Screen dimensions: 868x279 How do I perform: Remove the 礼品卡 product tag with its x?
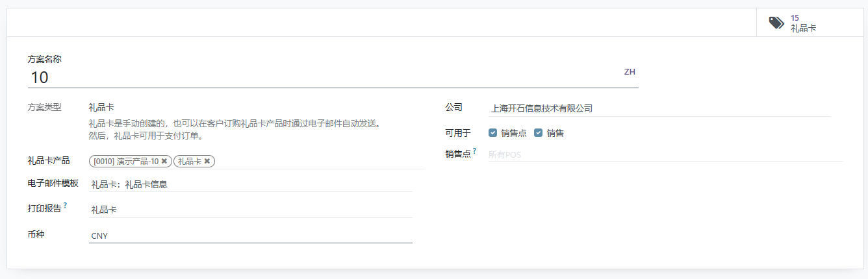click(x=207, y=161)
